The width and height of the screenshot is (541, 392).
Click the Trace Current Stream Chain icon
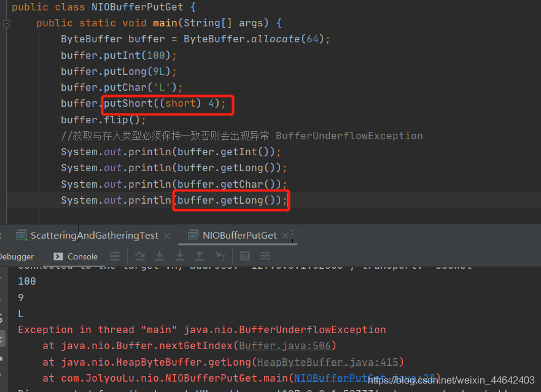click(265, 256)
